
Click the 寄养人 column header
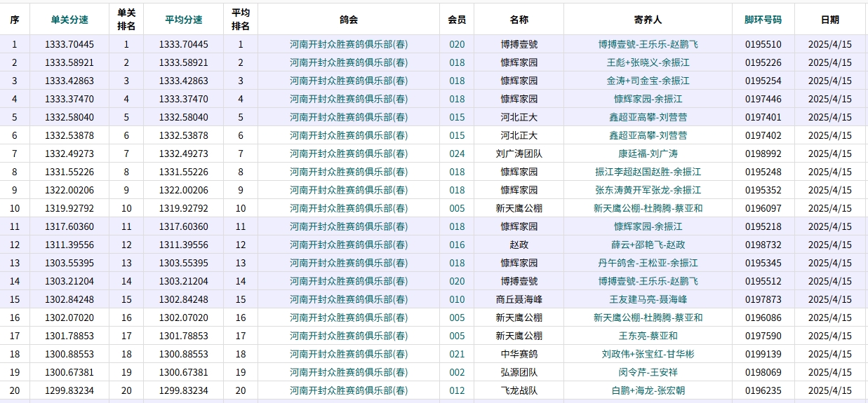coord(648,20)
